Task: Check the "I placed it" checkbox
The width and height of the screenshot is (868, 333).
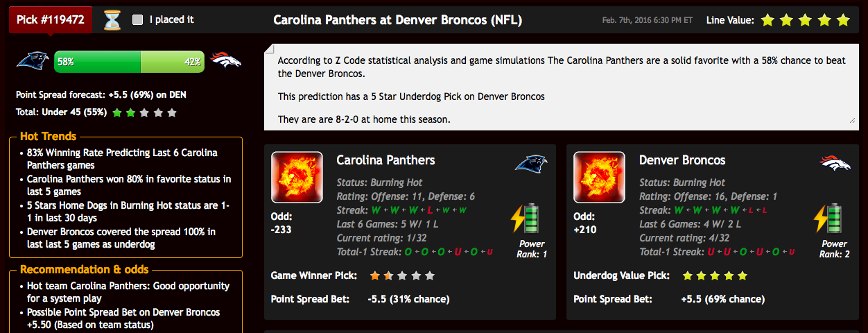Action: [x=137, y=20]
